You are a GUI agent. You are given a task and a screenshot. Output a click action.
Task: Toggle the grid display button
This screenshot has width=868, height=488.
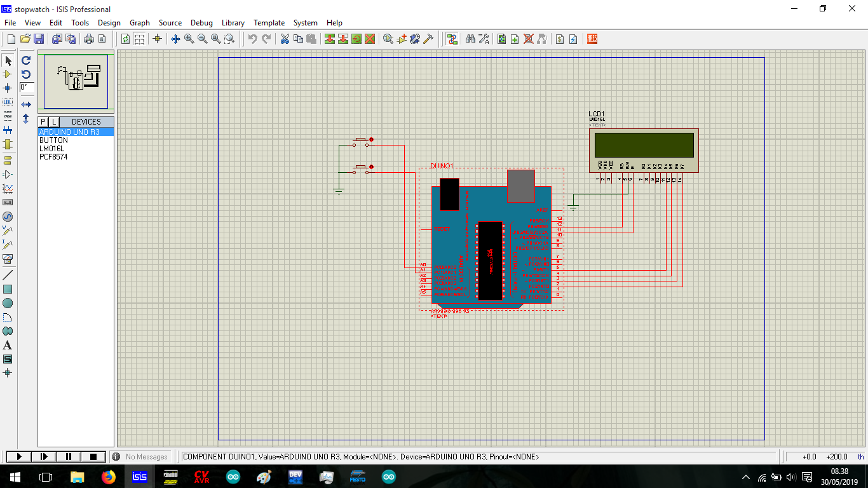tap(139, 39)
